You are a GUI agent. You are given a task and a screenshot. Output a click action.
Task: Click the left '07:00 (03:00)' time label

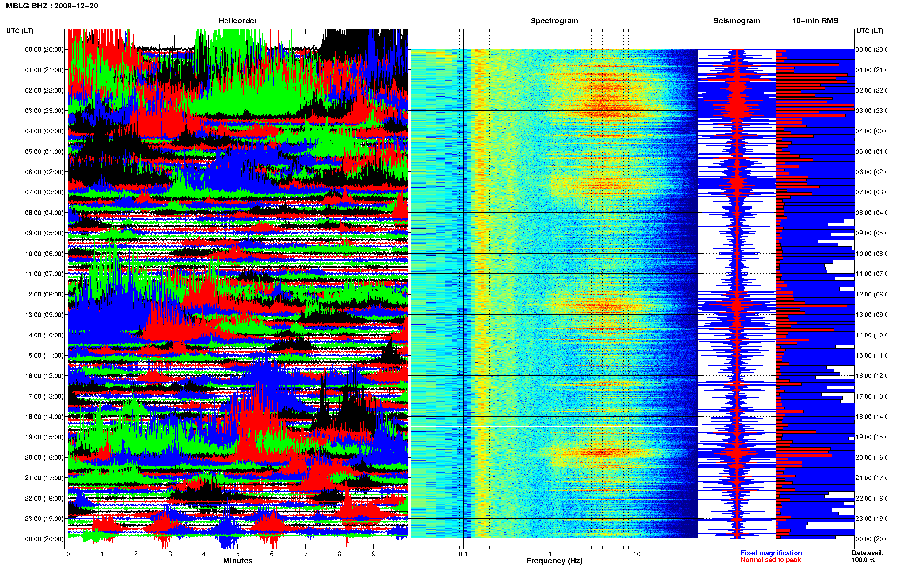point(44,192)
